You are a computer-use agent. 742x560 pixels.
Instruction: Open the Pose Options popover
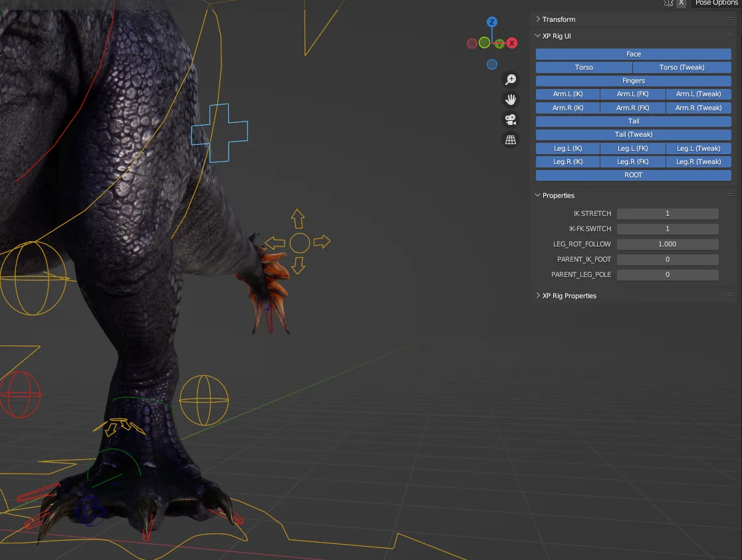[x=715, y=3]
